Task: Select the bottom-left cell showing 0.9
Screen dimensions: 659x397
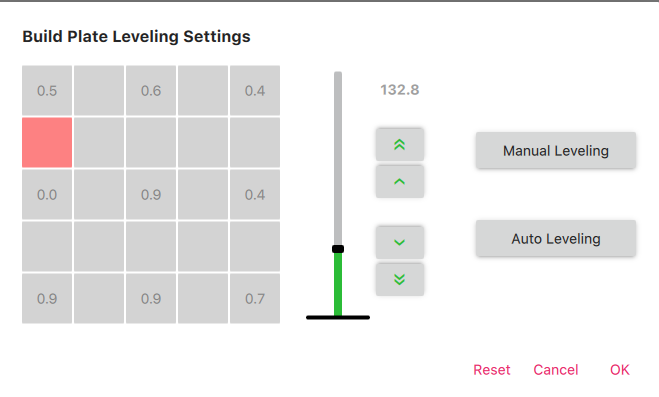Action: [x=47, y=298]
